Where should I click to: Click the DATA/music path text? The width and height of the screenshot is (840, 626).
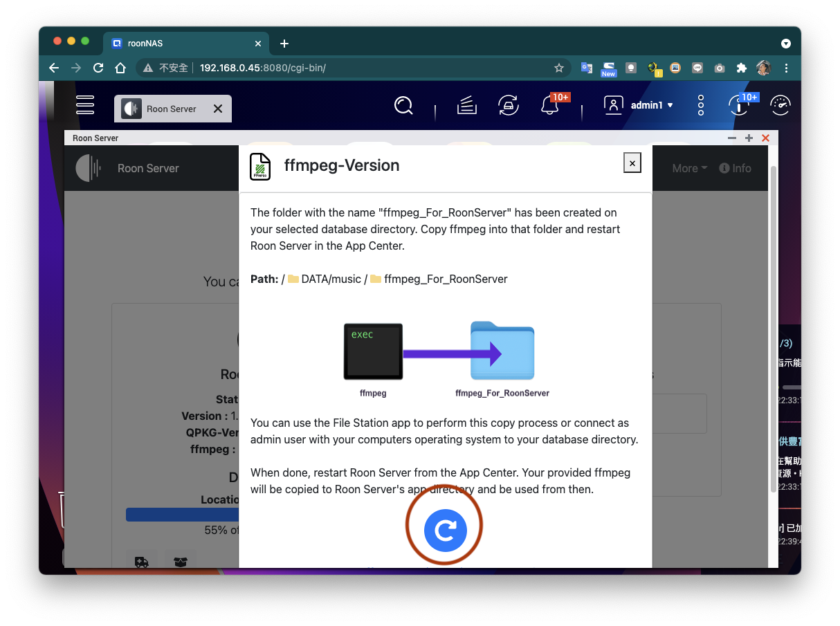(x=331, y=279)
